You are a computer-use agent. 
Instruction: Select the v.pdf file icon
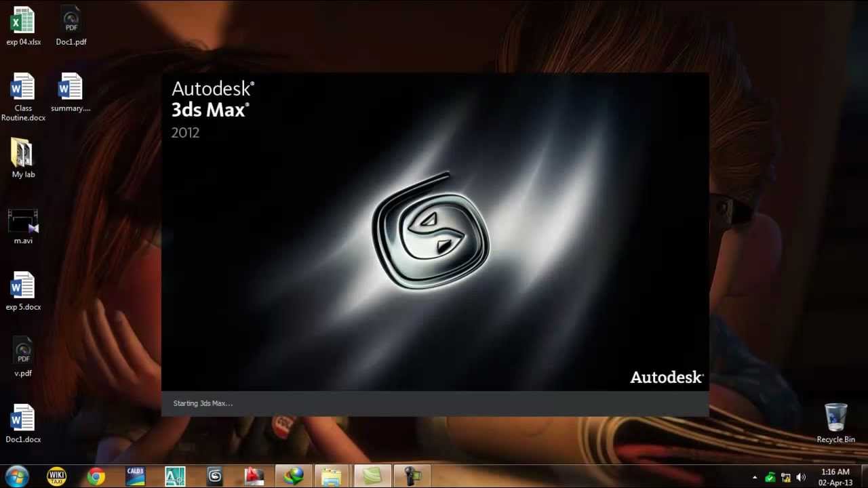(23, 357)
